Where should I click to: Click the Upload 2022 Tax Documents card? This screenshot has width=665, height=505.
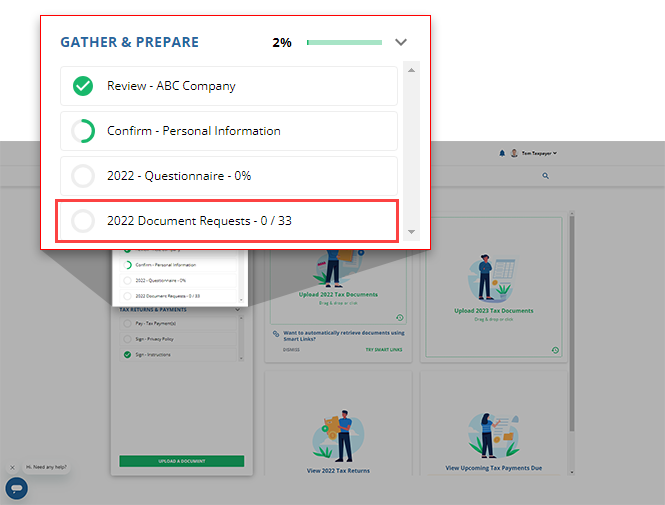click(x=338, y=286)
